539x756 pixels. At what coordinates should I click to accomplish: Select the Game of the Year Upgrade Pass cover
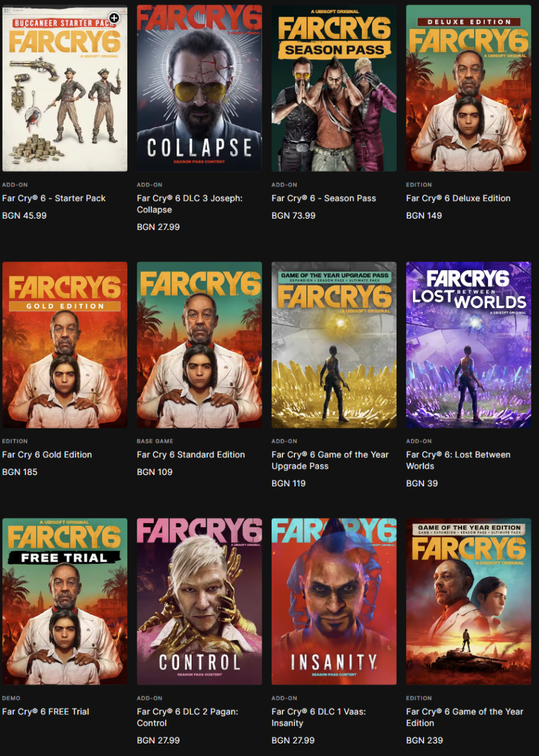click(334, 345)
